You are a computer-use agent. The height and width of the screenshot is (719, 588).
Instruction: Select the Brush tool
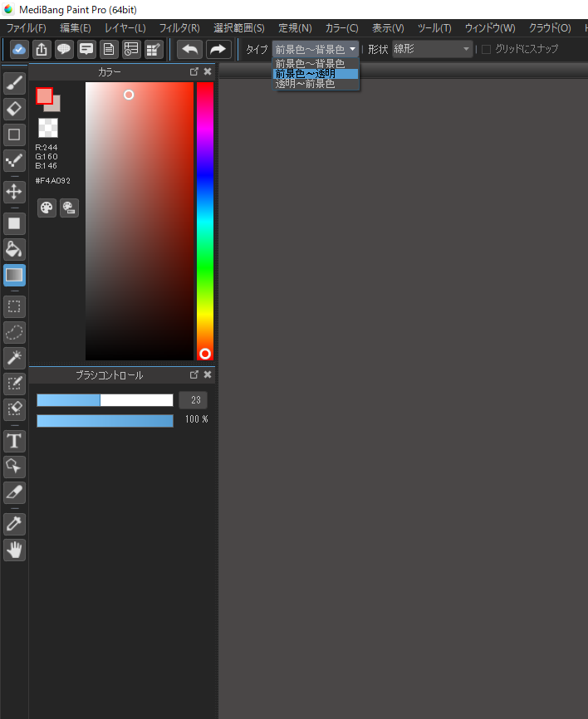[14, 83]
